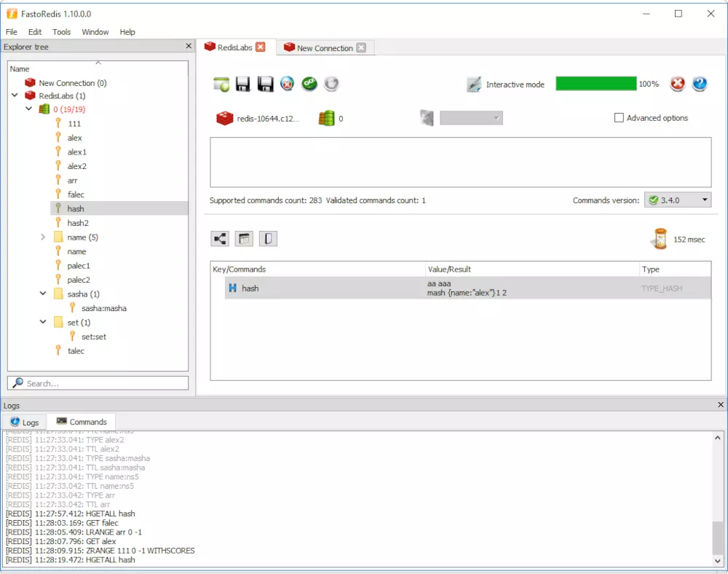This screenshot has height=574, width=728.
Task: Click the database 0 green stack icon
Action: tap(326, 119)
